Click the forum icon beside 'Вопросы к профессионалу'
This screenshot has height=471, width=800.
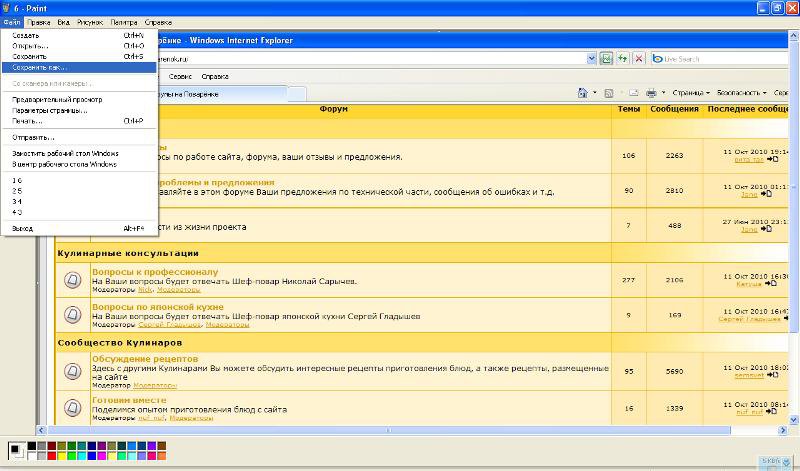pos(71,280)
